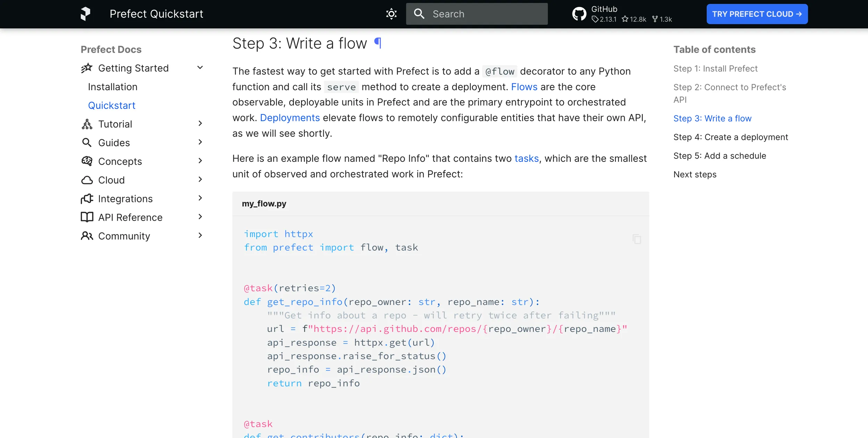Expand the Tutorial section

point(200,124)
